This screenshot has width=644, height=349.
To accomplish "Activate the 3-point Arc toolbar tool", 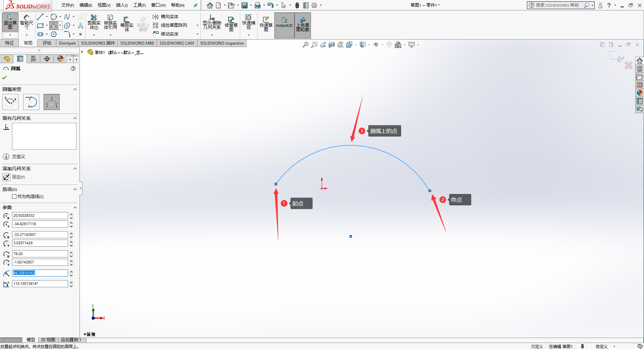I will (x=54, y=26).
